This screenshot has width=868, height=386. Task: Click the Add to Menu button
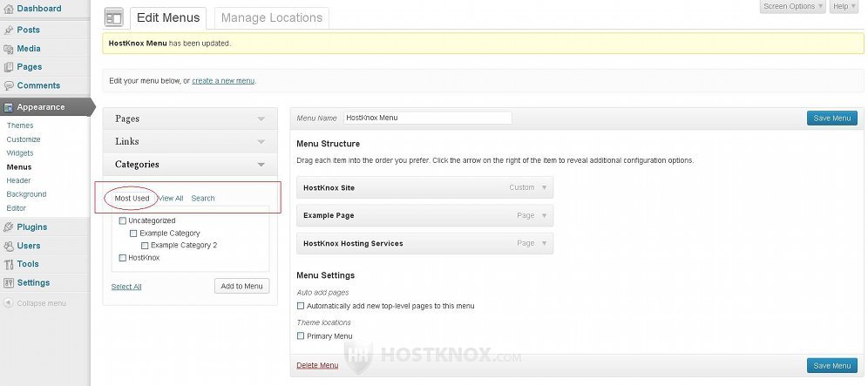pos(242,286)
